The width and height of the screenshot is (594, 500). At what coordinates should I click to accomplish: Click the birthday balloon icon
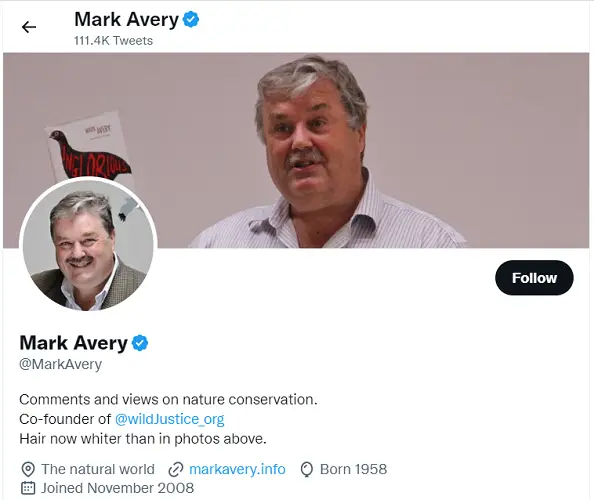(x=306, y=469)
